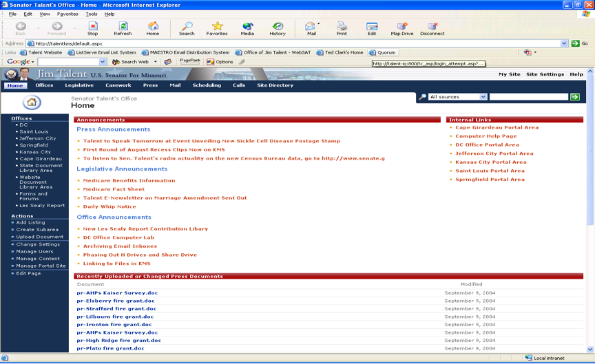Screen dimensions: 595x364
Task: Click Upload Document in Actions sidebar
Action: [x=40, y=237]
